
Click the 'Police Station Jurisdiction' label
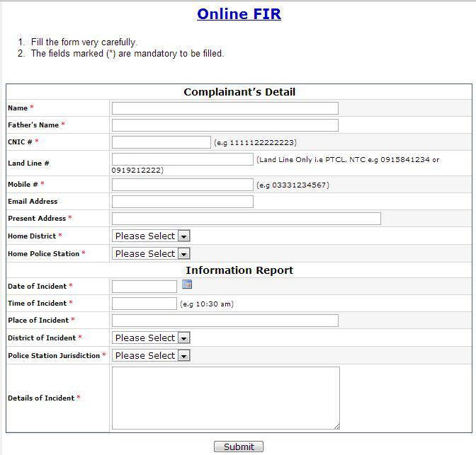(x=54, y=355)
